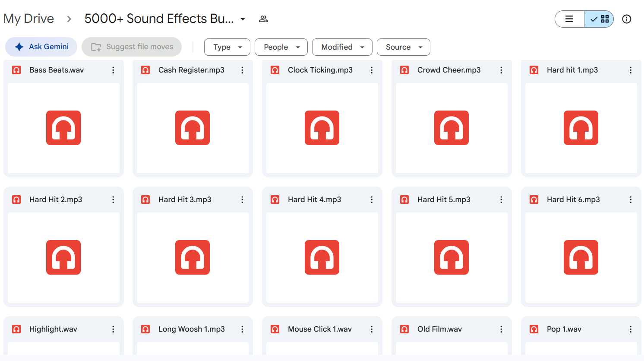This screenshot has height=361, width=644.
Task: Switch to list layout view
Action: pyautogui.click(x=569, y=19)
